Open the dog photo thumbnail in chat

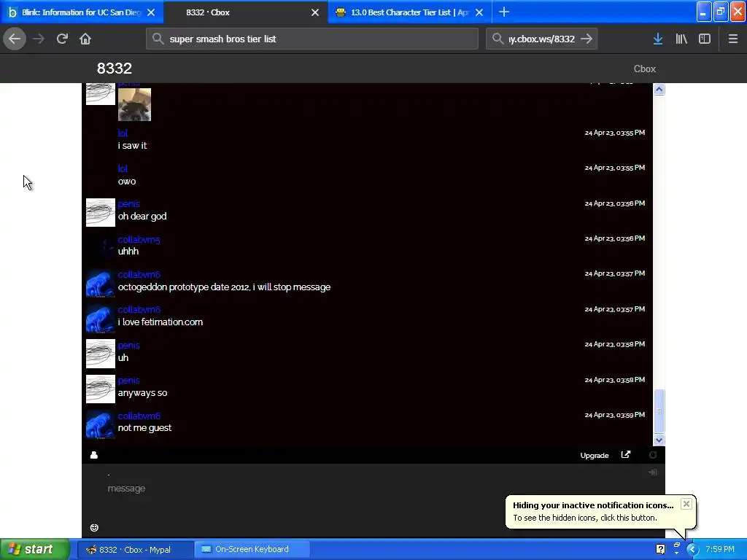coord(134,105)
